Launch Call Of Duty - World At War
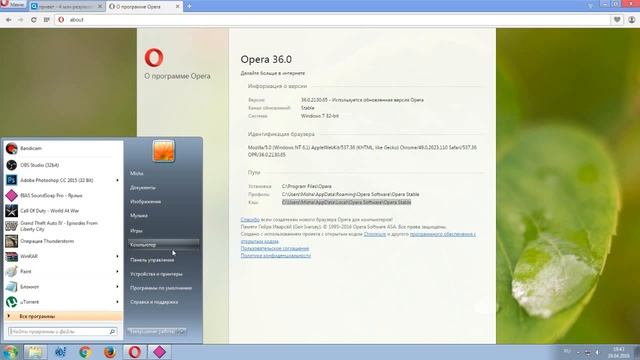Viewport: 640px width, 360px height. (63, 211)
